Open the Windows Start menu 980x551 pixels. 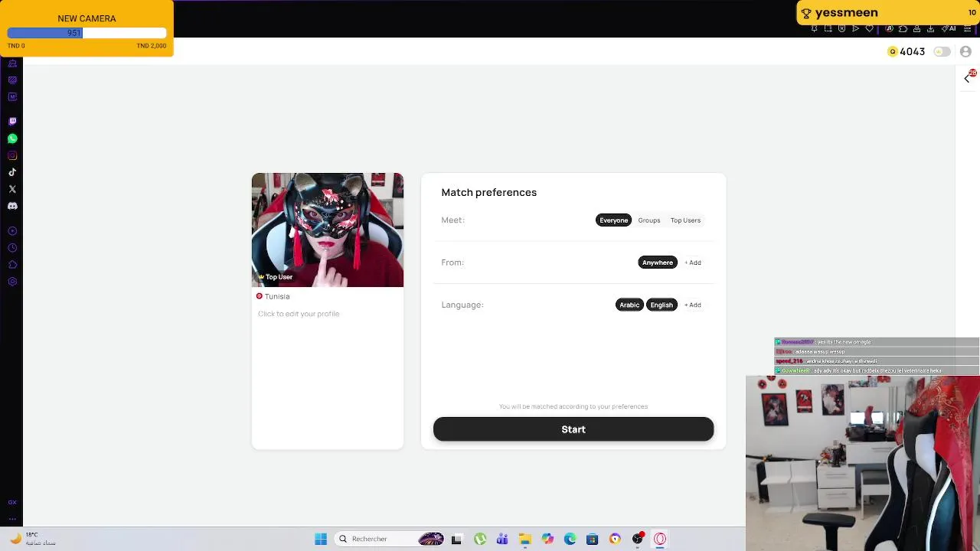[321, 539]
